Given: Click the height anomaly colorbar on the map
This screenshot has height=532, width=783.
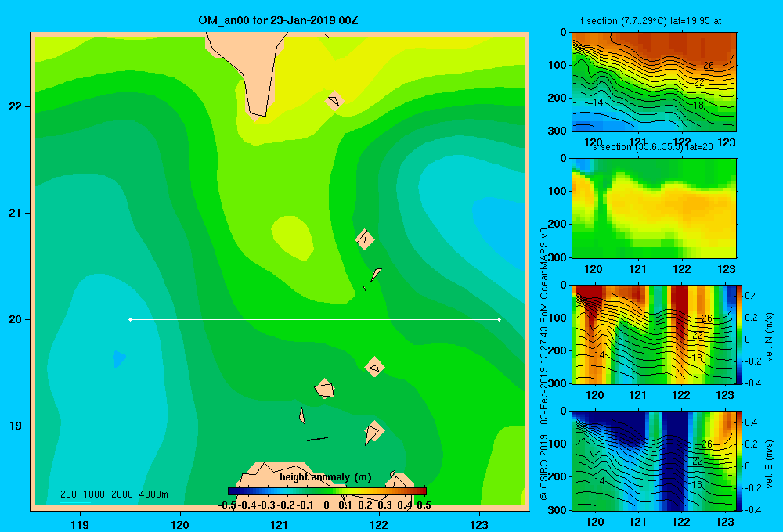Looking at the screenshot, I should tap(327, 491).
